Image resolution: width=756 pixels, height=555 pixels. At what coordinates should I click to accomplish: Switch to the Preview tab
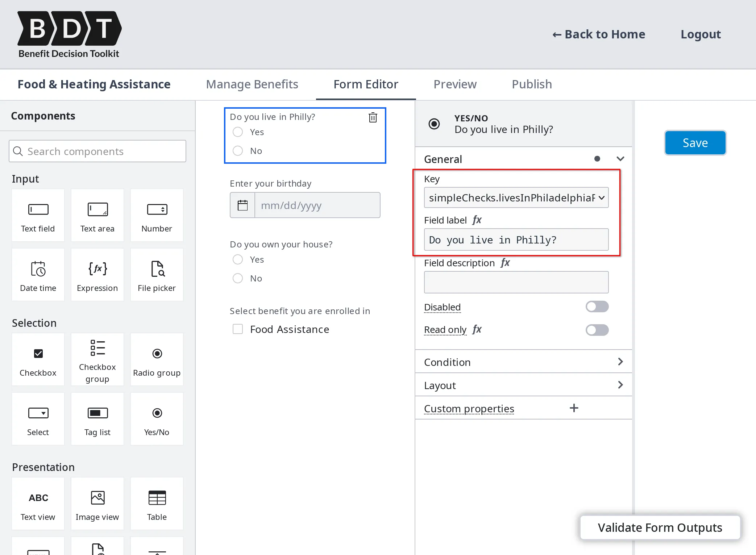pos(455,84)
